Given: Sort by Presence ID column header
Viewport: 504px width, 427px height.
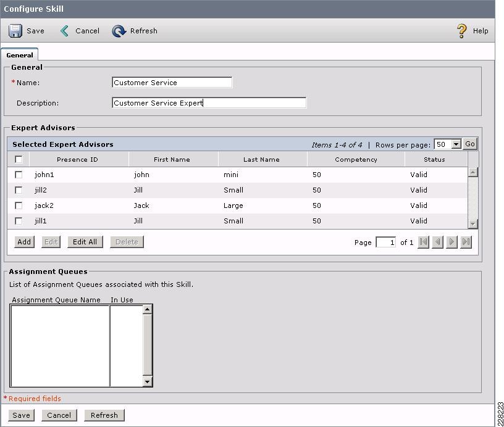Looking at the screenshot, I should (77, 159).
